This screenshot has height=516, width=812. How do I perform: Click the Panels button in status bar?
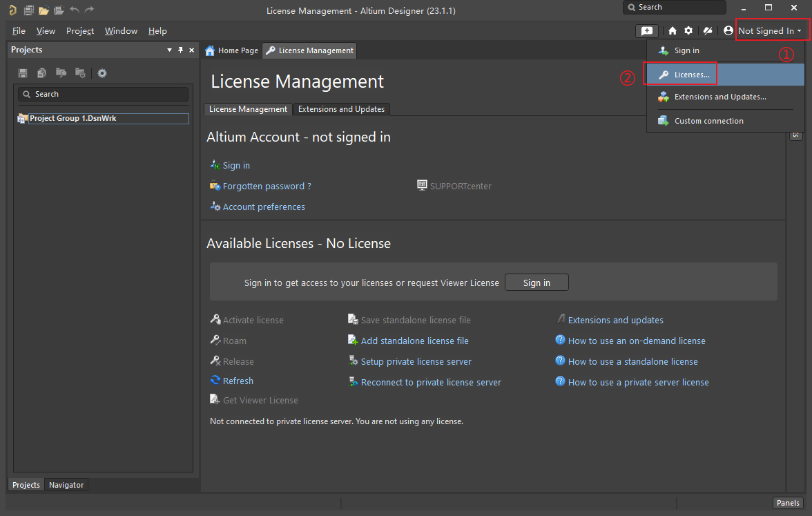click(788, 503)
